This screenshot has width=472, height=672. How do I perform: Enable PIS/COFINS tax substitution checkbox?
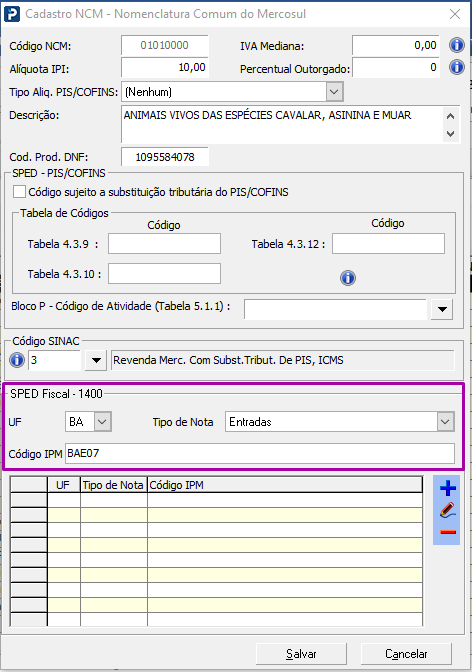click(x=19, y=192)
